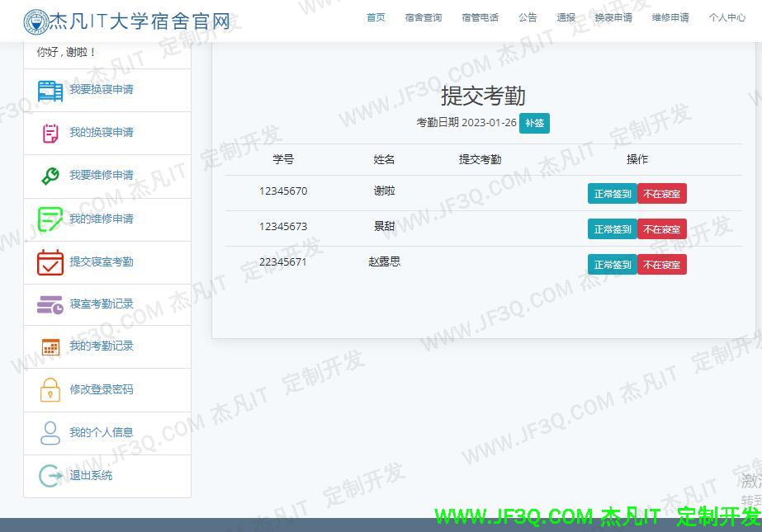Click the university logo at top left

(x=36, y=21)
